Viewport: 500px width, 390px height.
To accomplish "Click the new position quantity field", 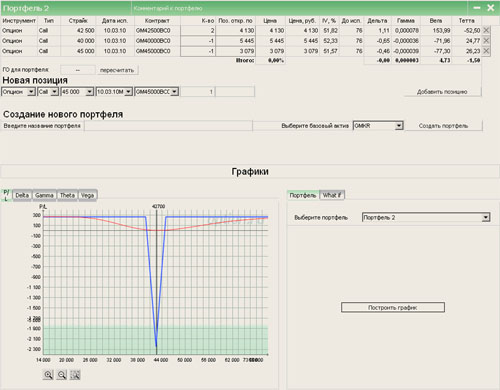I will pos(198,92).
